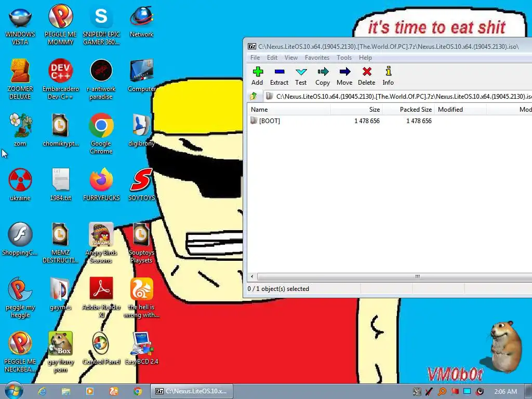The width and height of the screenshot is (532, 399).
Task: Select the [BOOT] folder row
Action: 390,121
